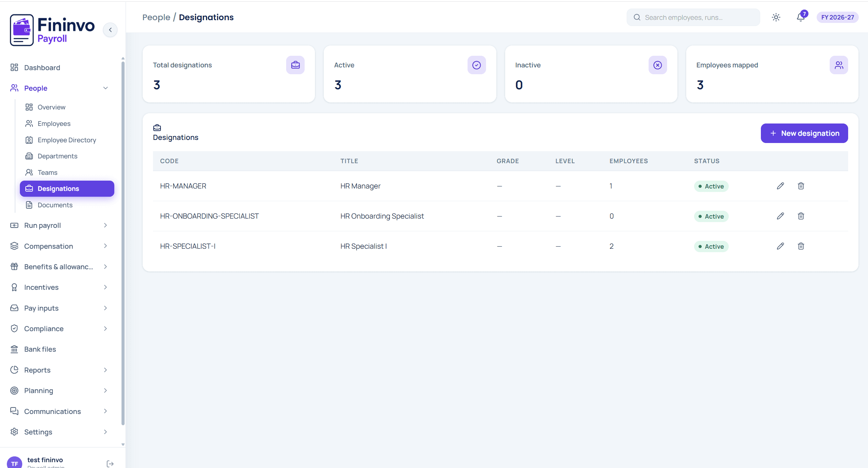Open Departments page
Screen dimensions: 868x468
pyautogui.click(x=67, y=156)
